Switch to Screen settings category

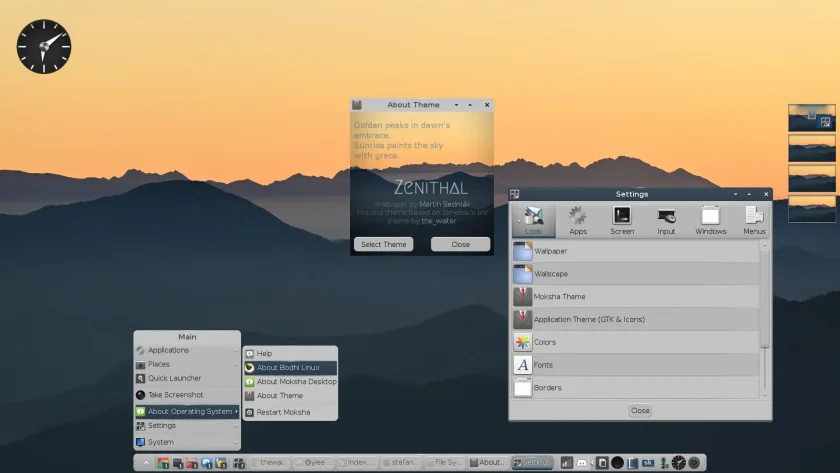622,220
